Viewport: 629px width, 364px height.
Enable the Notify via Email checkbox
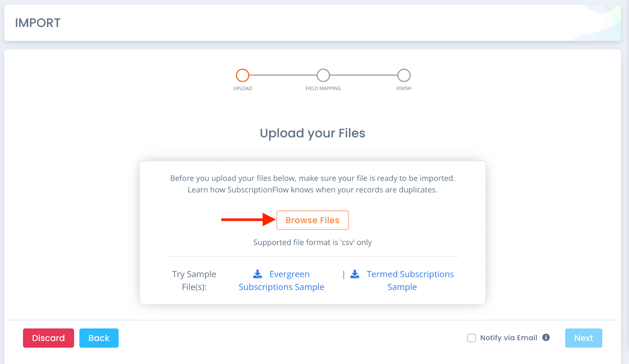click(x=471, y=338)
